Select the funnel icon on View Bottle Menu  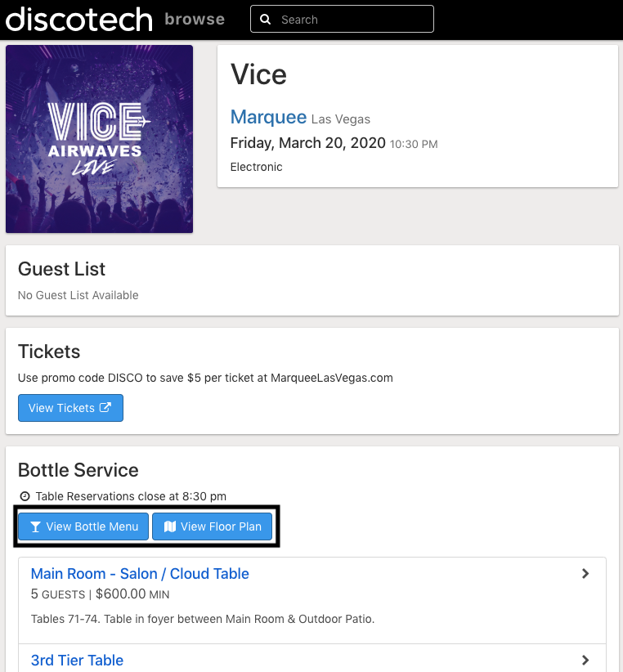point(34,526)
